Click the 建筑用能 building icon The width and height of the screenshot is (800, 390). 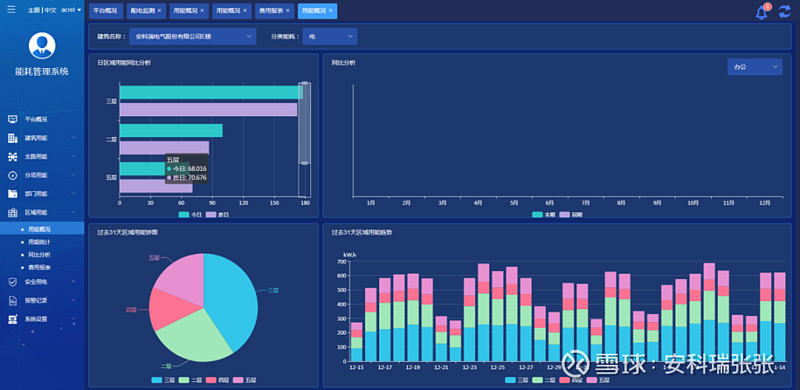click(x=13, y=138)
